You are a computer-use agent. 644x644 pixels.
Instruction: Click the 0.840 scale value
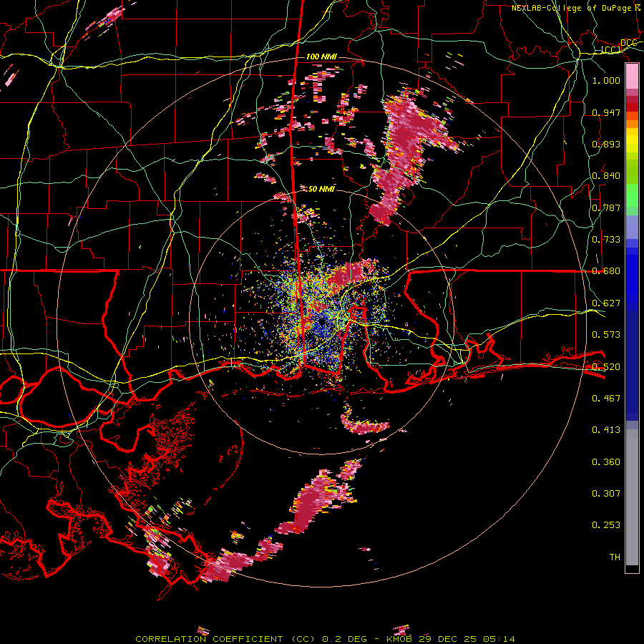pyautogui.click(x=606, y=176)
